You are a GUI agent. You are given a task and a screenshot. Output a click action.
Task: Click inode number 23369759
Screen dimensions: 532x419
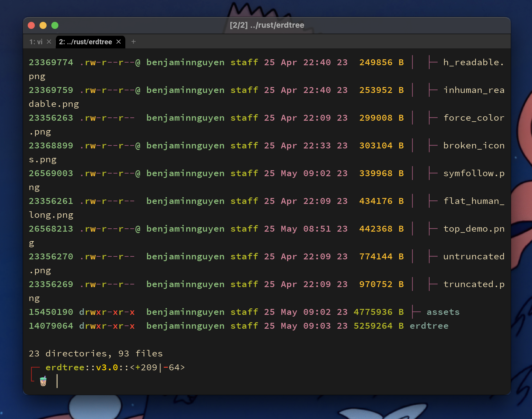coord(51,90)
